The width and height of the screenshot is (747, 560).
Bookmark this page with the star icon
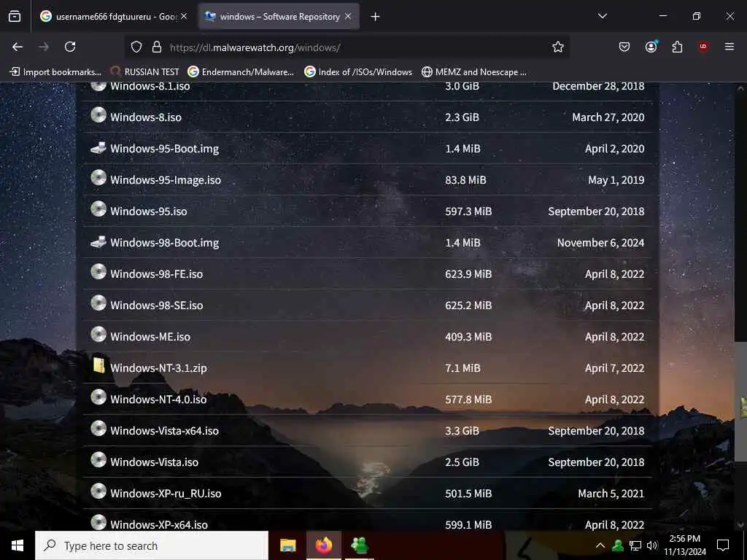point(558,47)
